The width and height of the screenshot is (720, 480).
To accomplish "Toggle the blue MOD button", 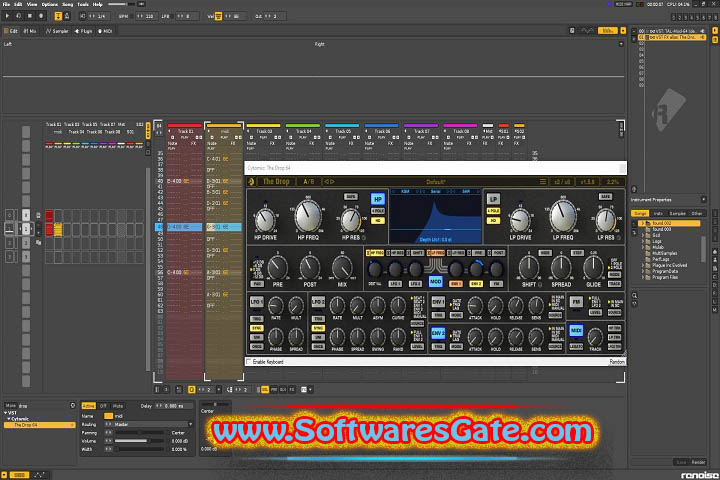I will pos(435,281).
